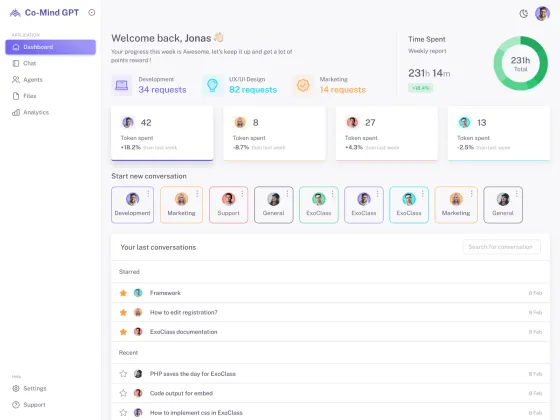Screen dimensions: 560x420
Task: Click avatar beside Code output for embed
Action: coord(138,393)
